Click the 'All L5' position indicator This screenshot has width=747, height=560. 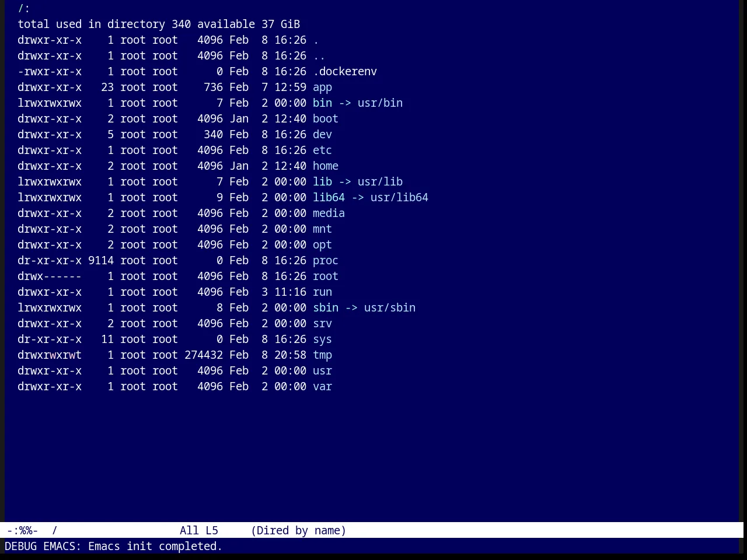click(x=199, y=531)
